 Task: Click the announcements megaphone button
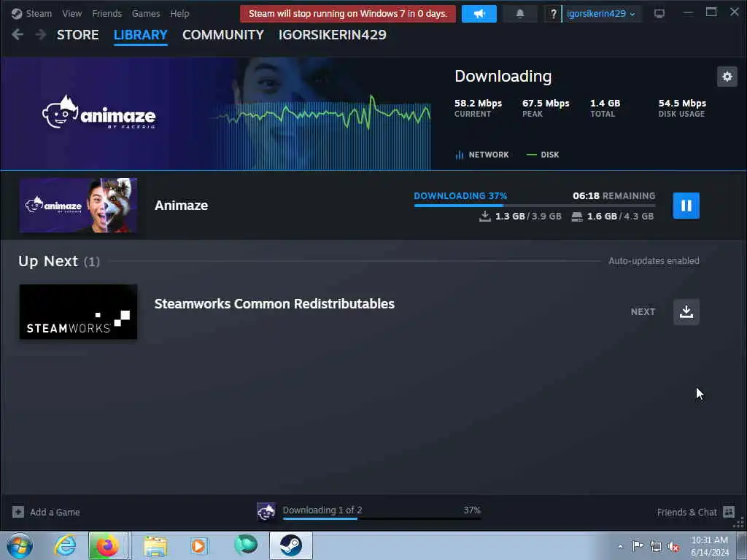click(x=479, y=14)
